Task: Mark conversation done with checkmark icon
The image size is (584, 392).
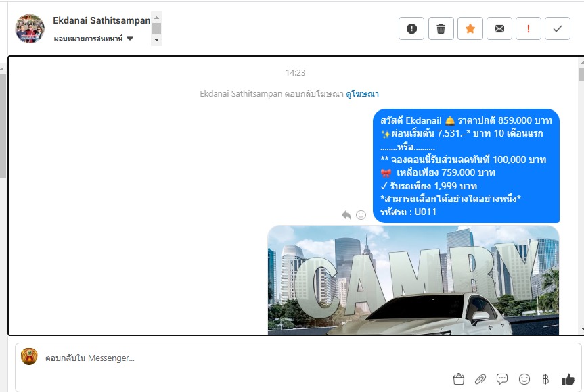Action: (557, 28)
